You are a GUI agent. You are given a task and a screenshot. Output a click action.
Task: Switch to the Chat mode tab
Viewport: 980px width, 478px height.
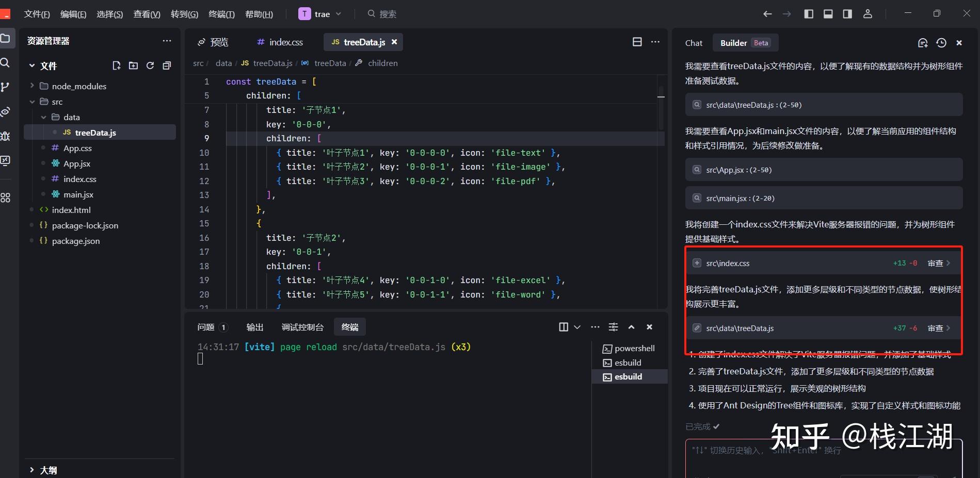[x=694, y=43]
